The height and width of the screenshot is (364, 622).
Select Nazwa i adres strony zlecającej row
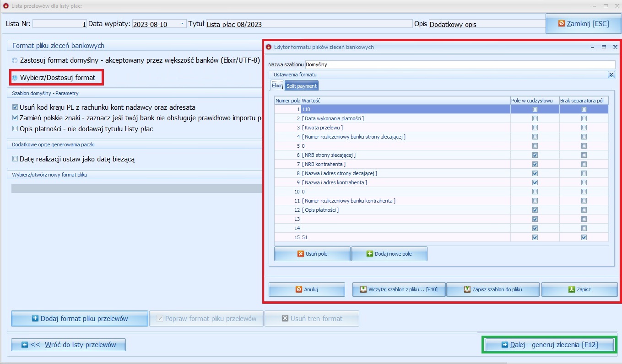[x=441, y=173]
